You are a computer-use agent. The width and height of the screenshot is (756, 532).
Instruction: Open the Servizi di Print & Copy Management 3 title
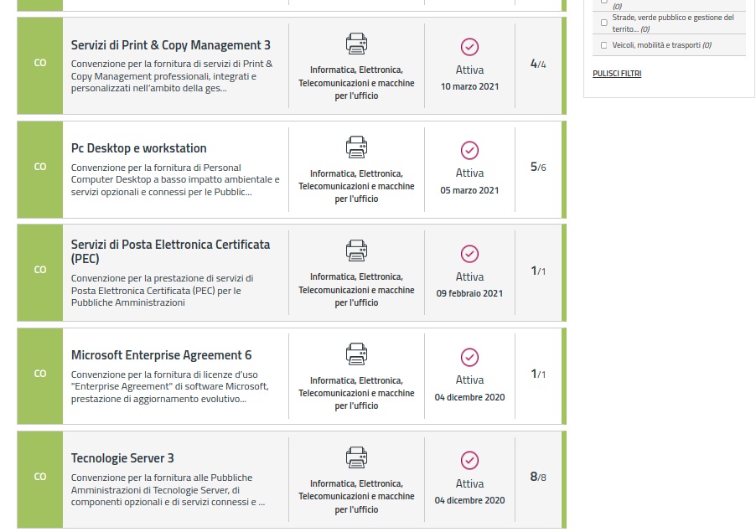(170, 45)
